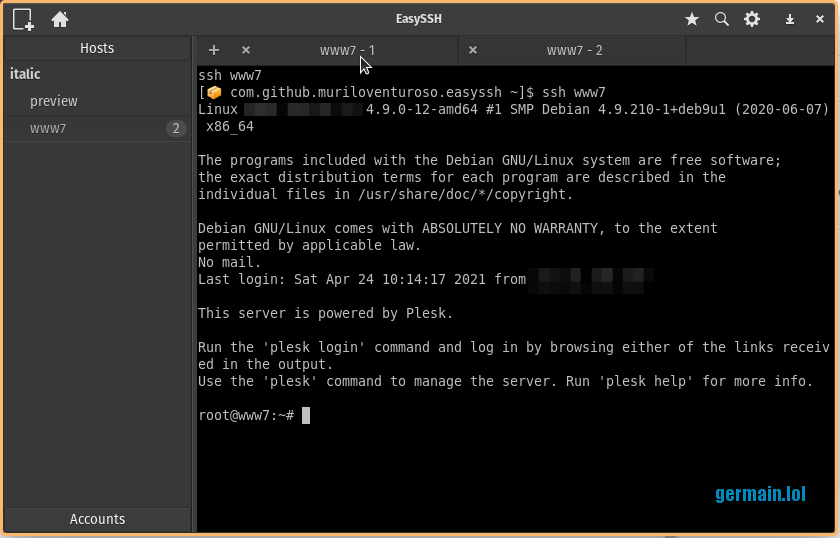
Task: Click the 'Last login' terminal line
Action: [x=362, y=279]
